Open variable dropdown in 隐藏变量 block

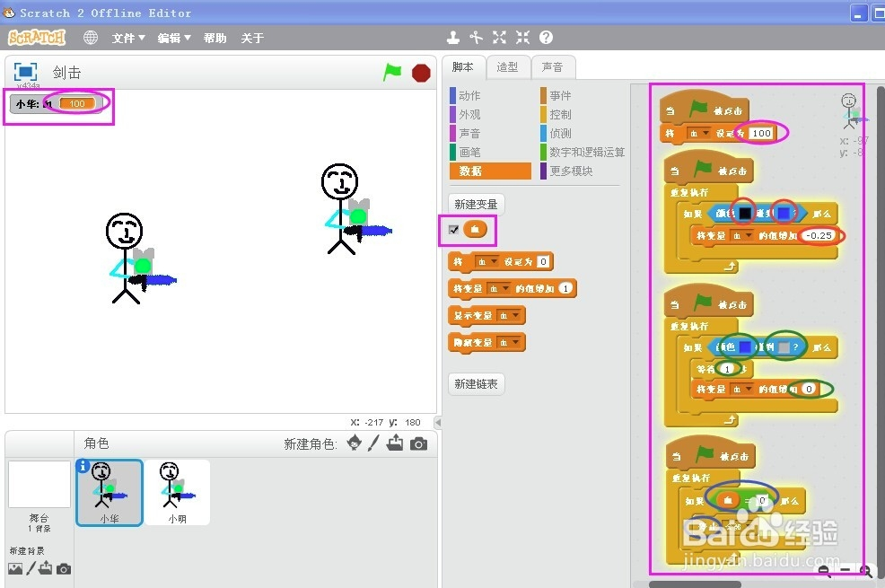click(x=509, y=343)
